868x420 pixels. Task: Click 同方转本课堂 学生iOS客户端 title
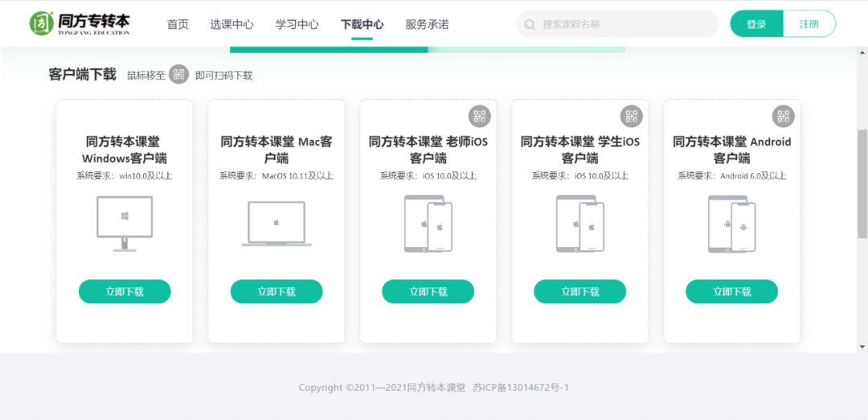point(580,150)
